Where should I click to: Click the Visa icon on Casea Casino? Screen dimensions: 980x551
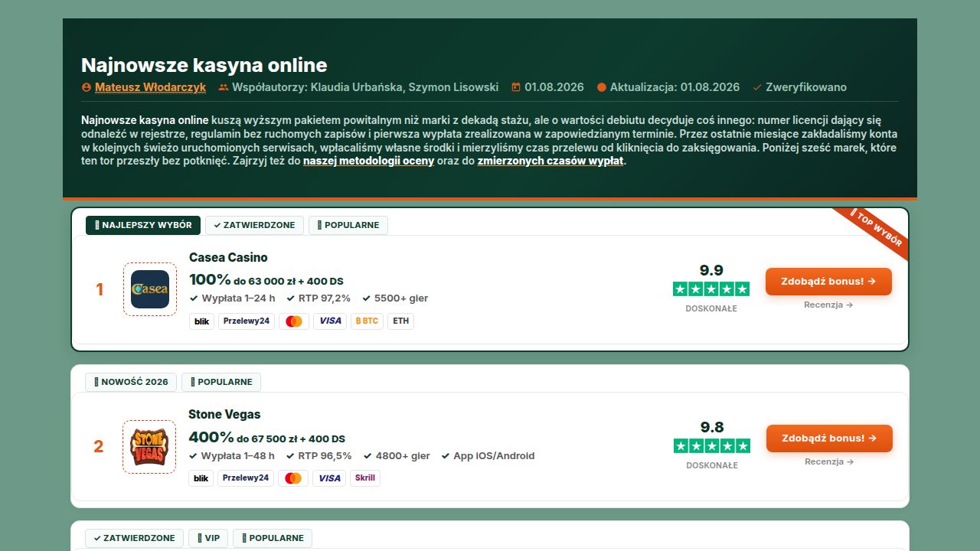pos(330,321)
